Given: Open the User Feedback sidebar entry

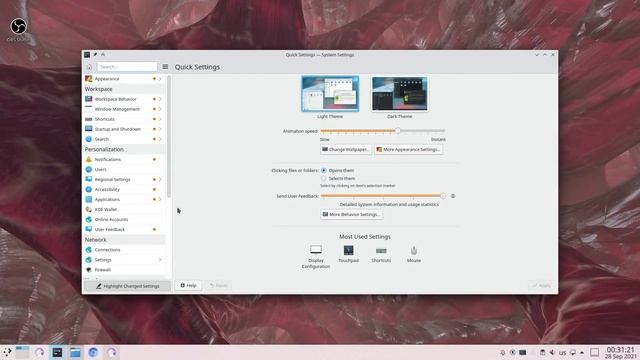Looking at the screenshot, I should [x=124, y=229].
